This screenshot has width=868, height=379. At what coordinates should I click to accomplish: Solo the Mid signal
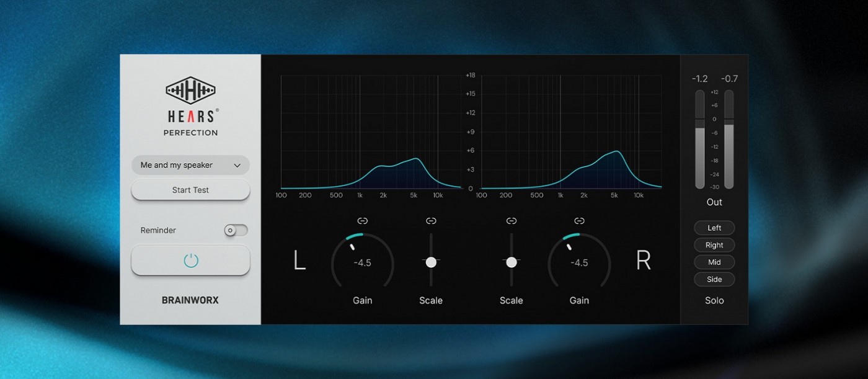pos(714,262)
